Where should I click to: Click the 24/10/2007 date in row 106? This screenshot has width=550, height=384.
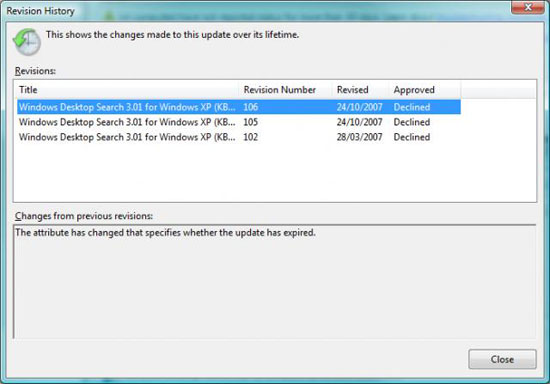(360, 107)
